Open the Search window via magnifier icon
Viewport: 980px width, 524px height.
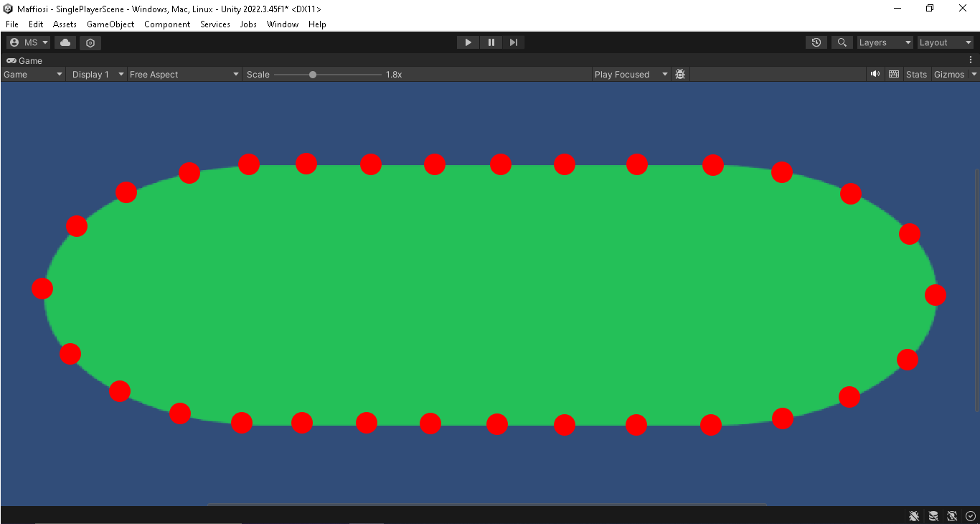click(x=842, y=42)
